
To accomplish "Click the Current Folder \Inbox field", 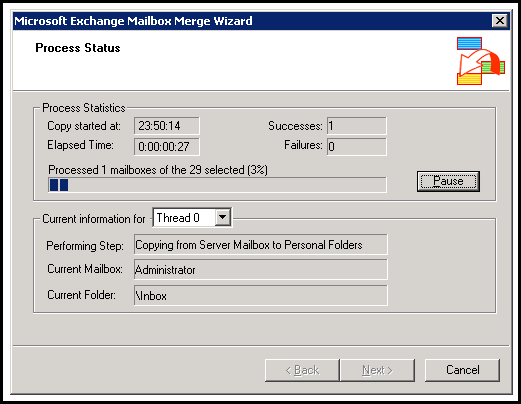I will tap(261, 295).
